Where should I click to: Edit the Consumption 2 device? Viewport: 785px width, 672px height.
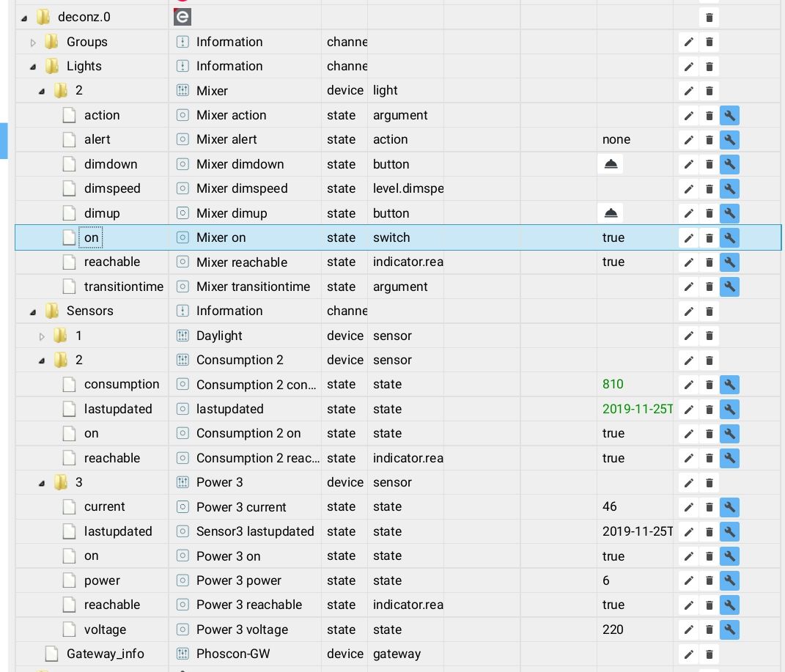[x=689, y=361]
